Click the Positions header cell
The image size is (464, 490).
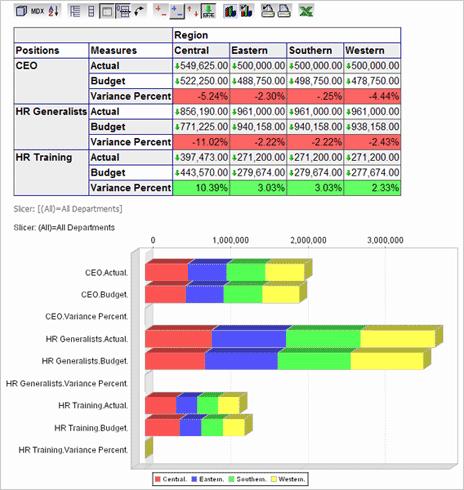51,51
